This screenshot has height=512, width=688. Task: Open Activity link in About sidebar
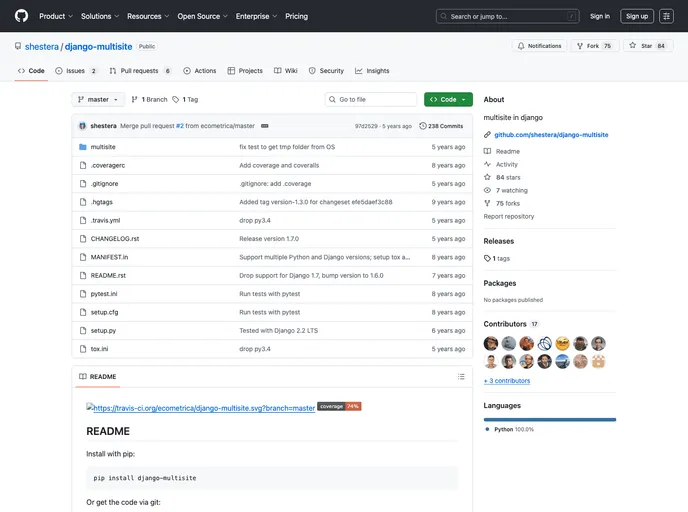tap(501, 164)
